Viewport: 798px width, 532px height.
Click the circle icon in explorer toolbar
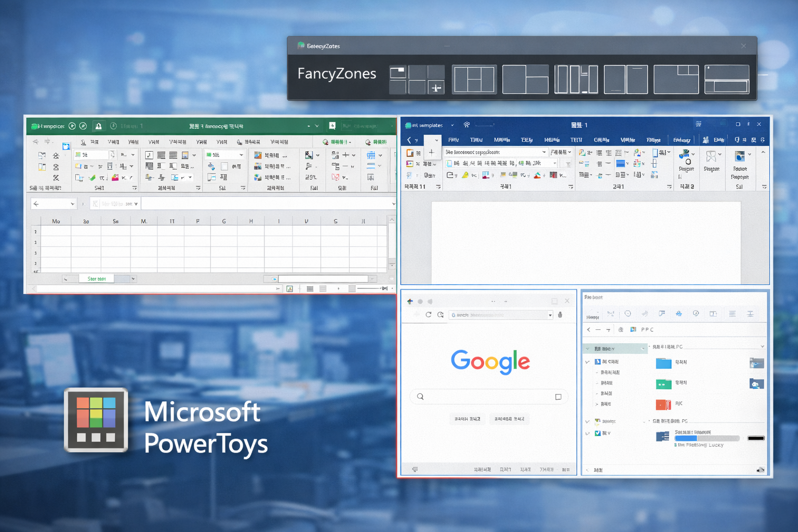tap(628, 314)
